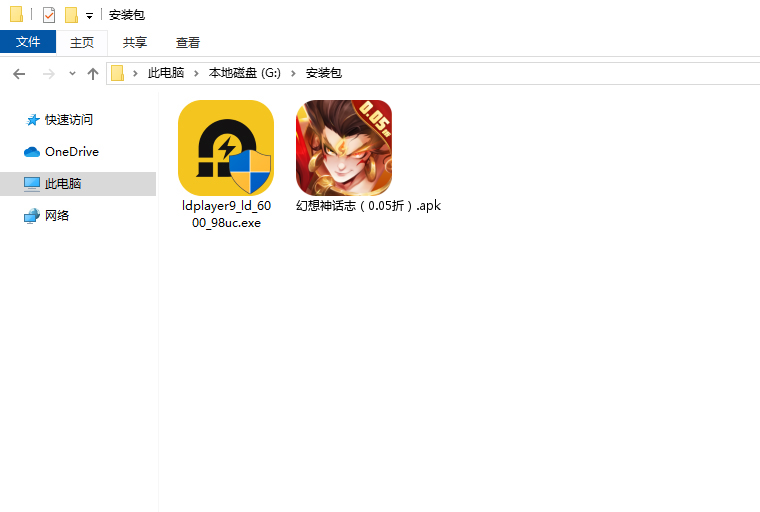Click Properties checkmark quick access icon
Viewport: 760px width, 512px height.
[48, 15]
